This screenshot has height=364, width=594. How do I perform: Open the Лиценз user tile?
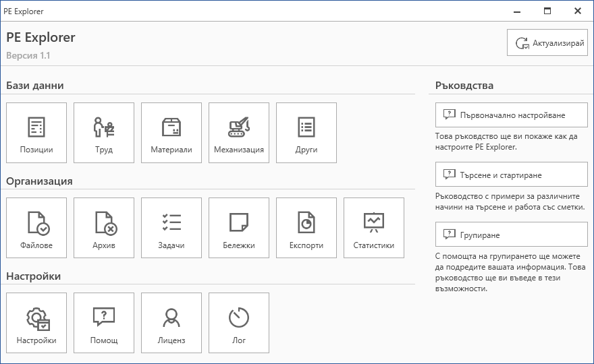pos(171,323)
